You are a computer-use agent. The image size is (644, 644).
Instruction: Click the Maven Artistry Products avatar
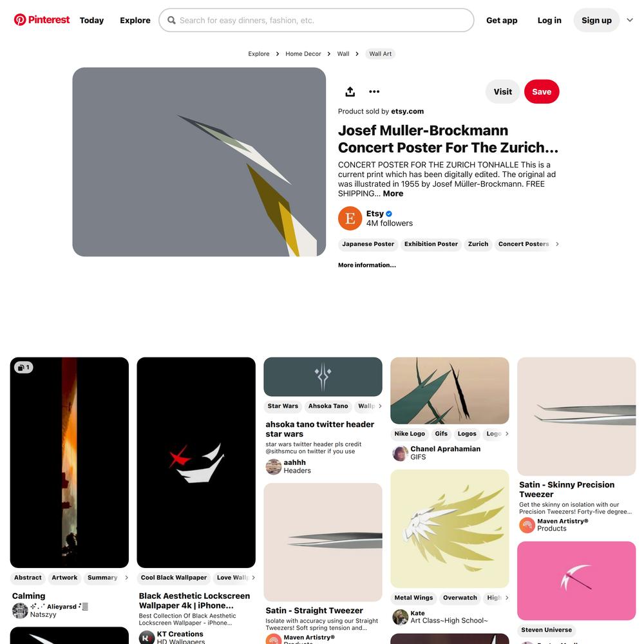[x=527, y=525]
